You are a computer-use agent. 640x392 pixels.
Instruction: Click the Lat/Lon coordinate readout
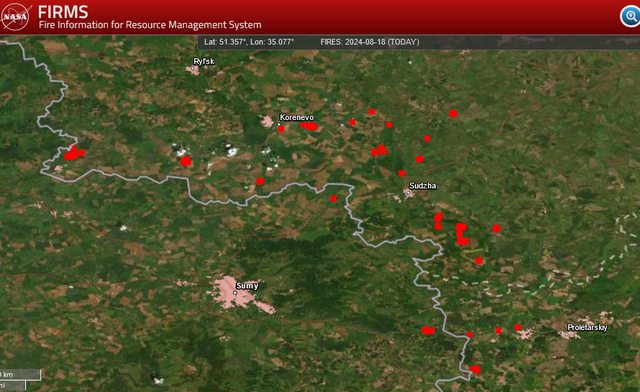[249, 42]
